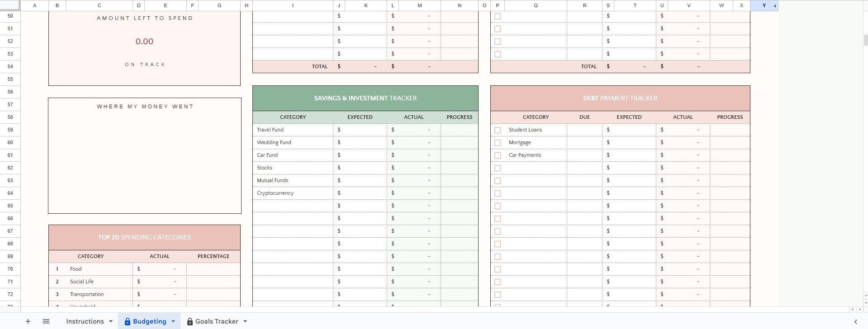Screen dimensions: 868x329
Task: Open the All Sheets list icon
Action: point(46,321)
